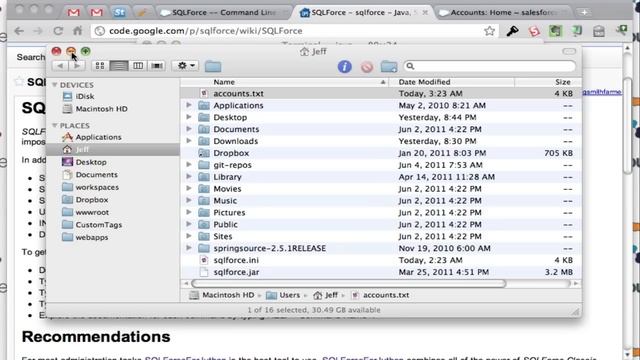Expand the Library folder row
Image resolution: width=640 pixels, height=360 pixels.
(x=189, y=177)
